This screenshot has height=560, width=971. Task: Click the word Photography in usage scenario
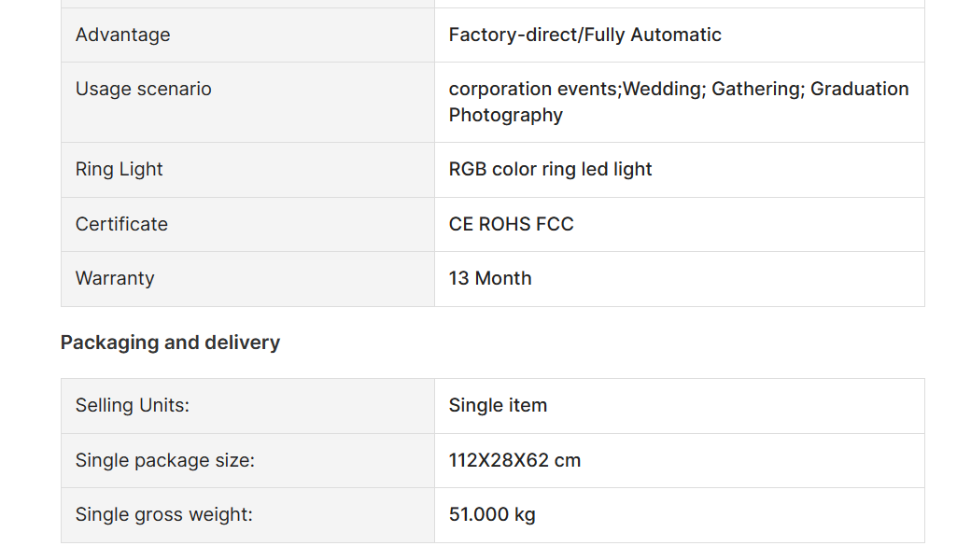505,116
